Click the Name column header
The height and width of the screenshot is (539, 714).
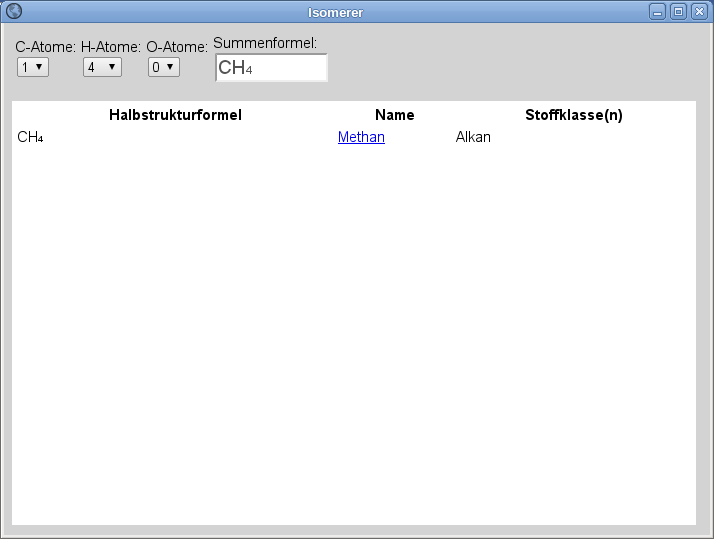[x=394, y=115]
